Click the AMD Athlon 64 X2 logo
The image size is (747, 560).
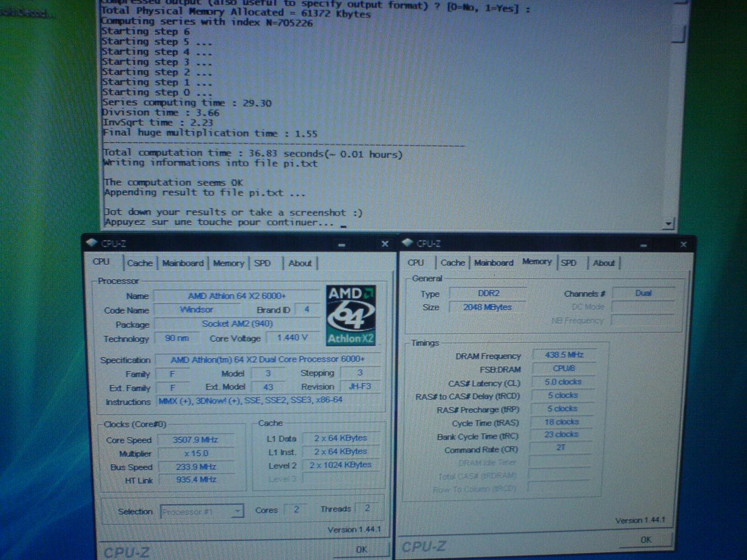[351, 315]
